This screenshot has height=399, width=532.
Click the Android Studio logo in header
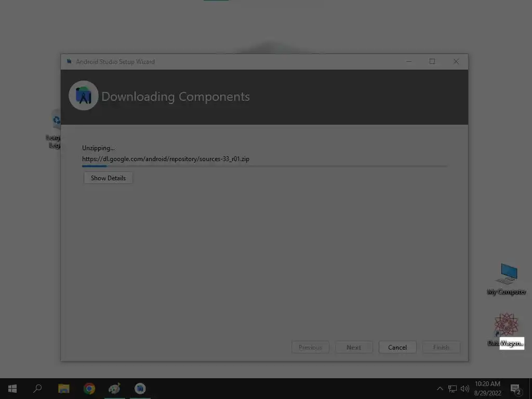coord(84,96)
